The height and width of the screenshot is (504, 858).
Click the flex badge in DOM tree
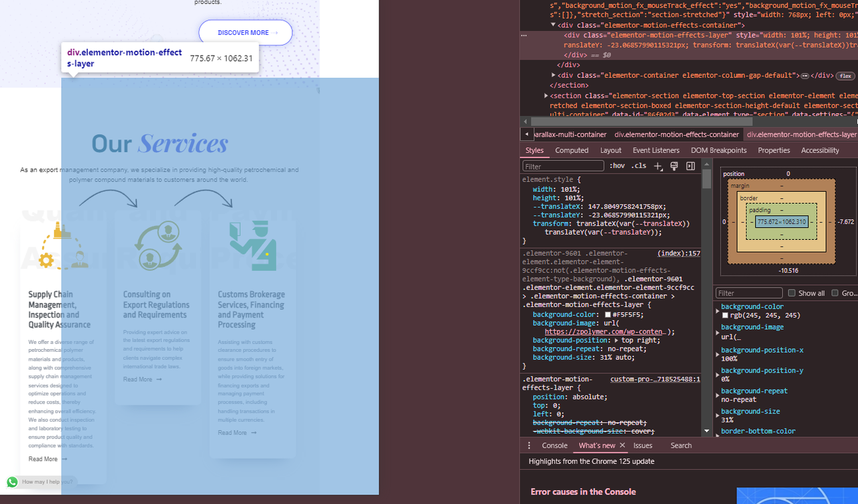pos(845,76)
